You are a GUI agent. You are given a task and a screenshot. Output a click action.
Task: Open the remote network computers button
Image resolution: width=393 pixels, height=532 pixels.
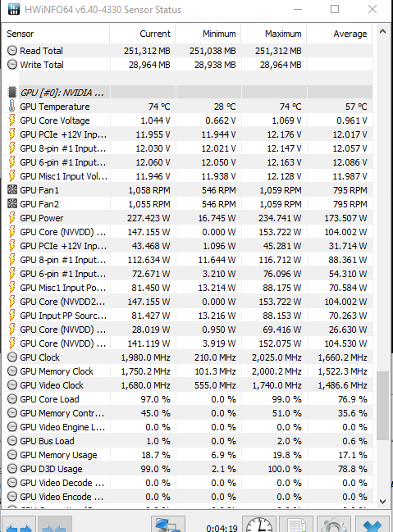[168, 524]
